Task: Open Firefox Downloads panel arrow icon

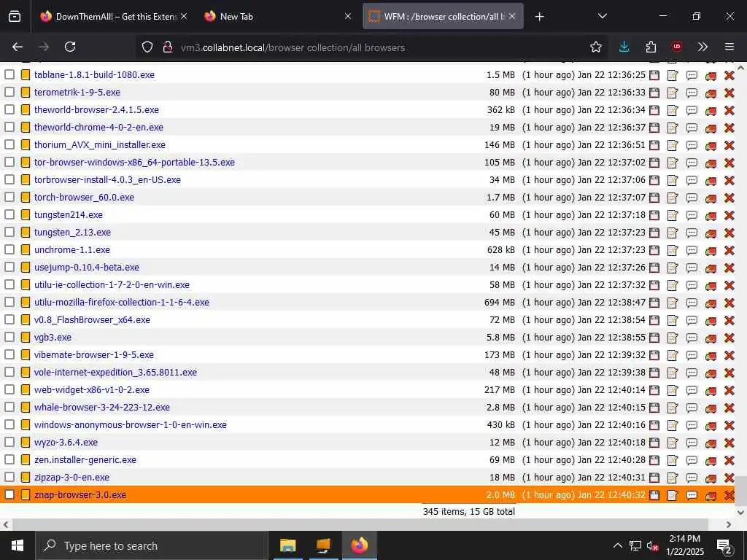Action: click(x=624, y=47)
